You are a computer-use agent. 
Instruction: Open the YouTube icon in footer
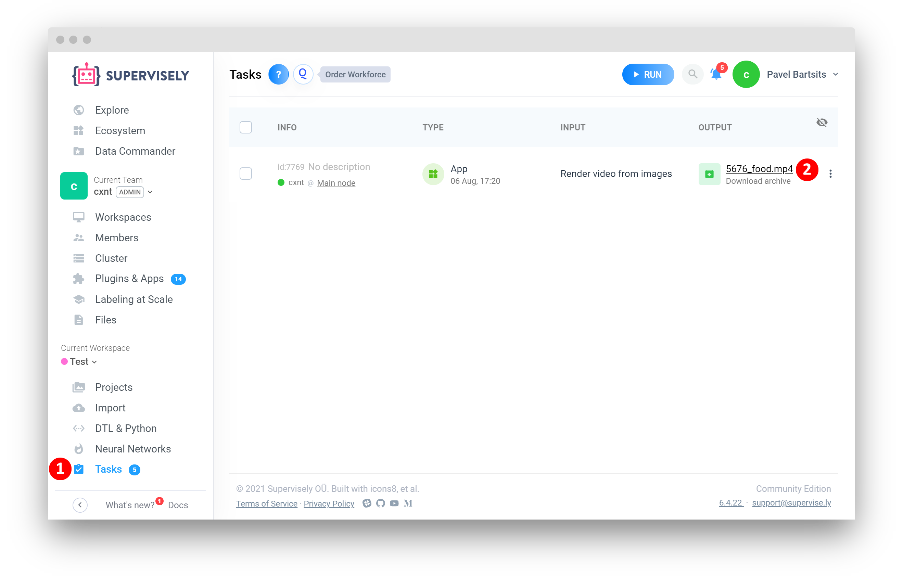394,503
